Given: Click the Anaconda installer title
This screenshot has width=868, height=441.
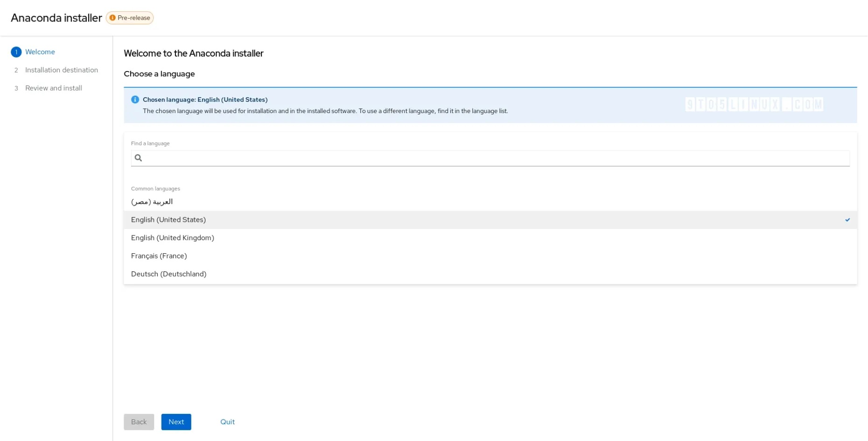Looking at the screenshot, I should 56,18.
